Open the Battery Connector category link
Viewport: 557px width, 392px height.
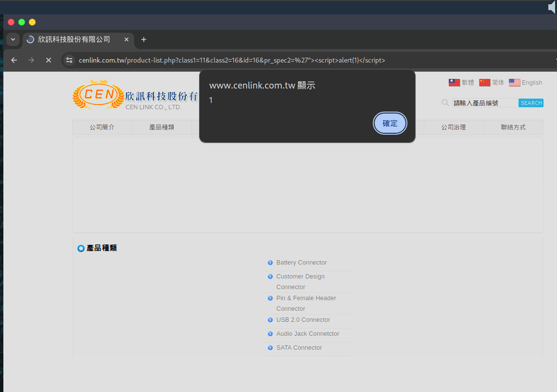[x=302, y=263]
